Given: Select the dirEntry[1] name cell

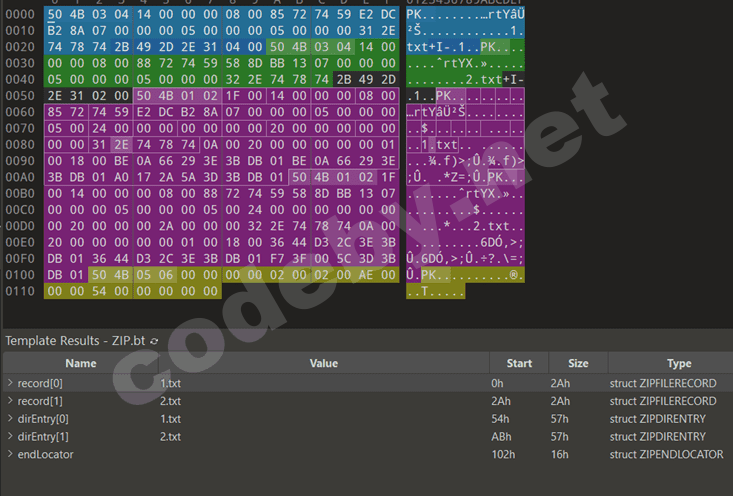Looking at the screenshot, I should coord(43,437).
